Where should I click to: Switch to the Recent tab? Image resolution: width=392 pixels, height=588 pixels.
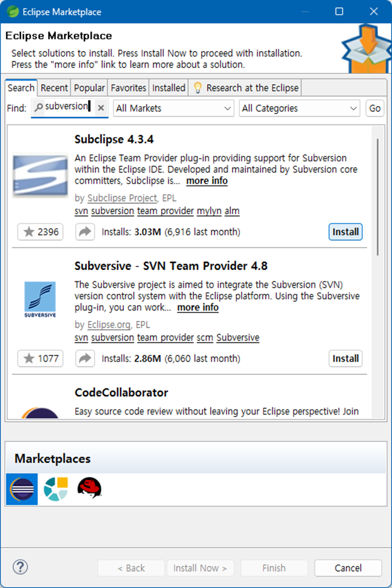tap(54, 88)
